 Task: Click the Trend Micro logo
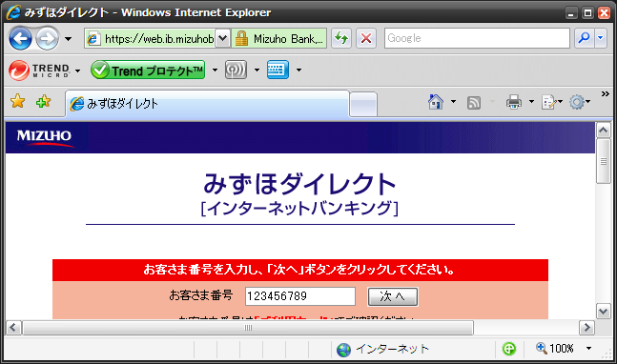point(39,71)
